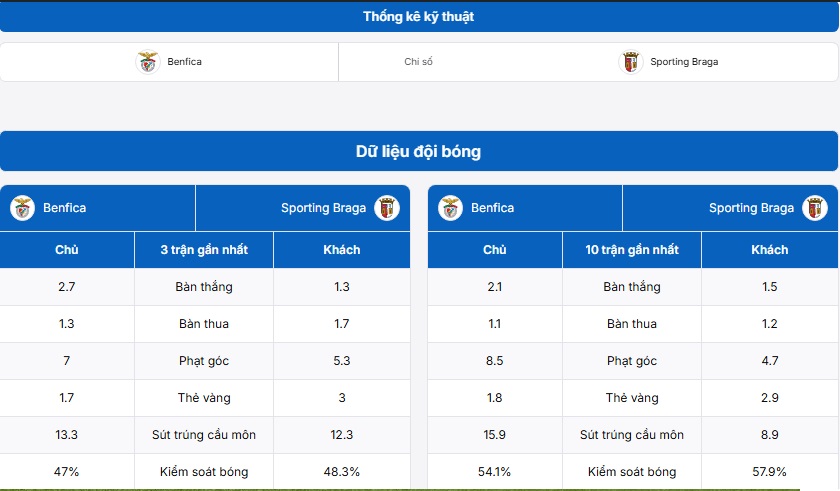Click the Sporting Braga name in the 3-match table
This screenshot has height=491, width=840.
[324, 208]
